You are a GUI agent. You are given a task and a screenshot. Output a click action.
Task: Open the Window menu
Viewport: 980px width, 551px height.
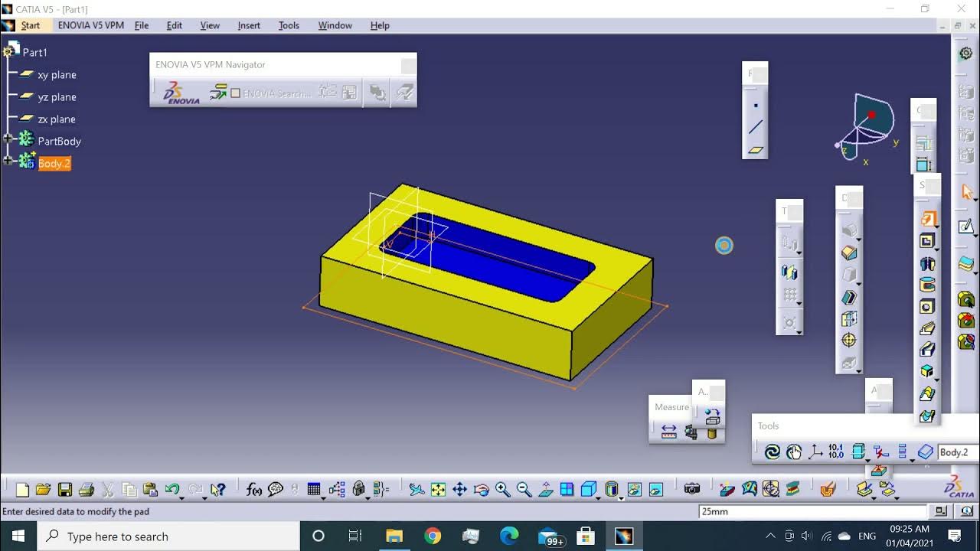tap(335, 25)
